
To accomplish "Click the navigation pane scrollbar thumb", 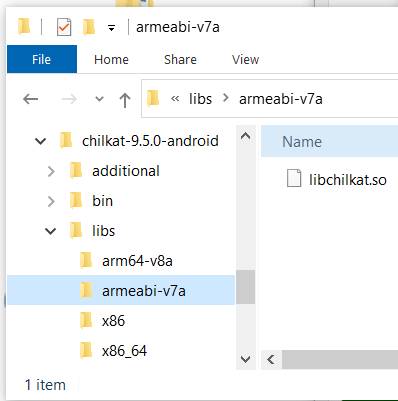I will point(246,287).
